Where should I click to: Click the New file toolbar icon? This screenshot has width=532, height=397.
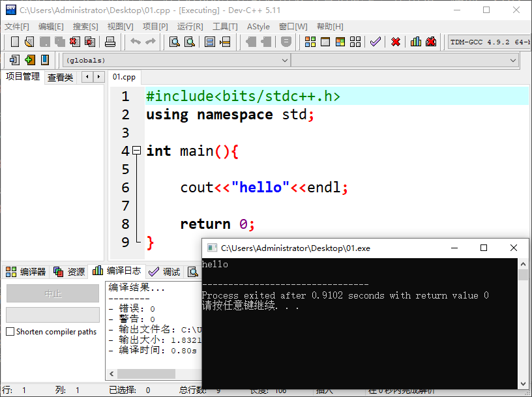click(15, 42)
